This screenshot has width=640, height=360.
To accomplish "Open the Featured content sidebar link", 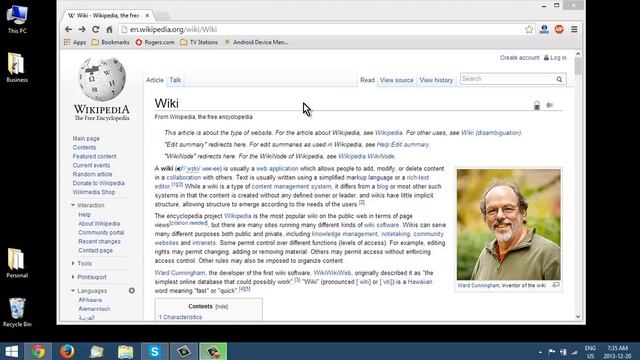I will point(94,156).
